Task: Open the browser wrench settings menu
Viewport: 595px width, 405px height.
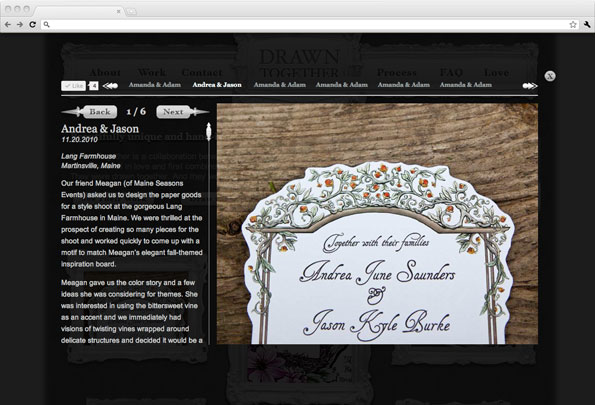Action: pyautogui.click(x=587, y=25)
